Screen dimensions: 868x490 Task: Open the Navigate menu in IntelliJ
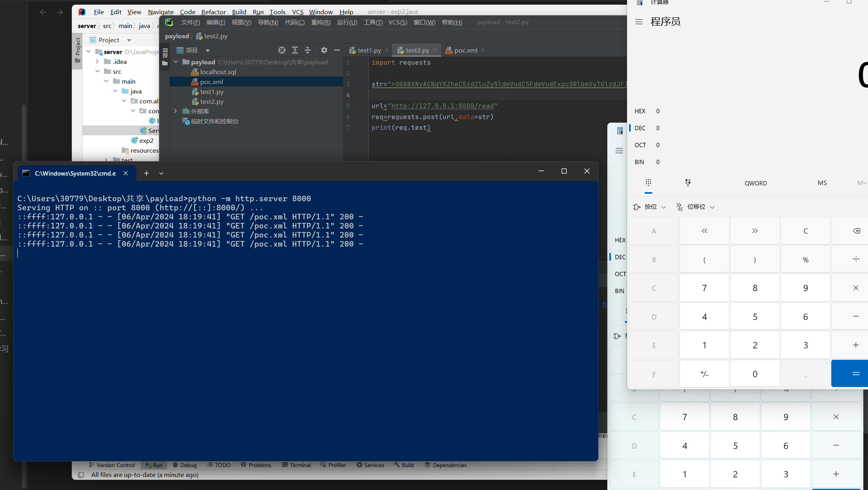coord(161,12)
